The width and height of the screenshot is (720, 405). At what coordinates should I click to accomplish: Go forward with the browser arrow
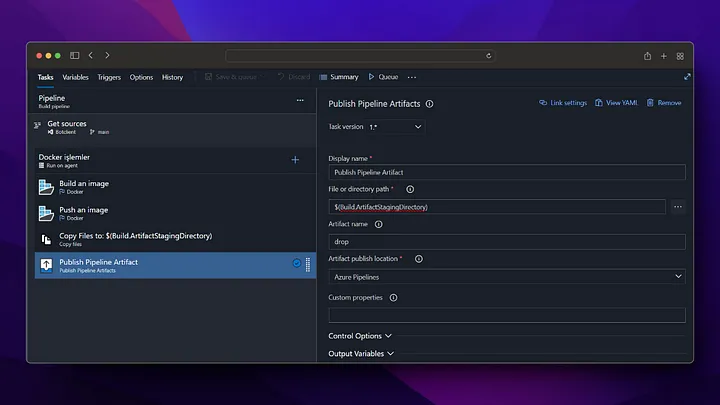pos(107,55)
